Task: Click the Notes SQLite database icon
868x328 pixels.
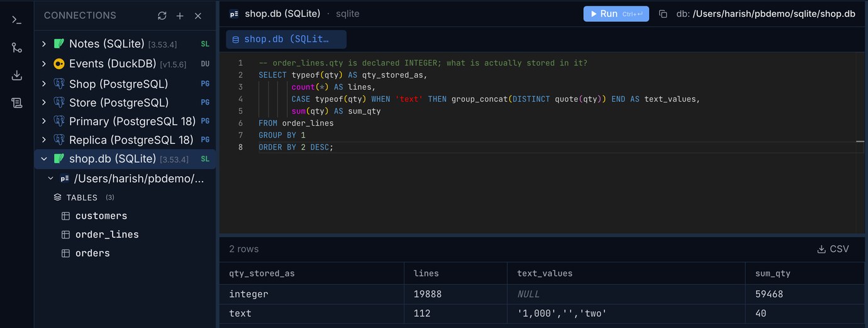Action: (x=59, y=44)
